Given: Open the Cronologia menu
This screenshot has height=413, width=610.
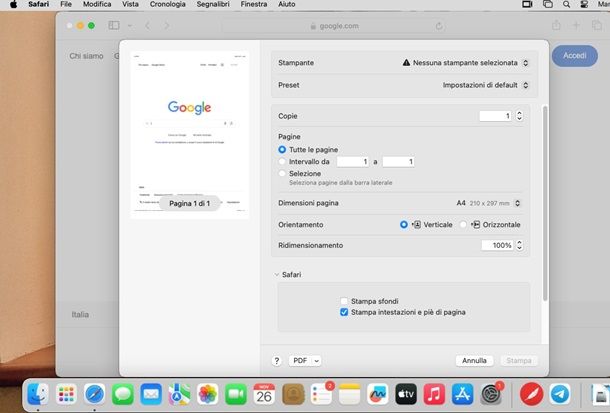Looking at the screenshot, I should 168,4.
